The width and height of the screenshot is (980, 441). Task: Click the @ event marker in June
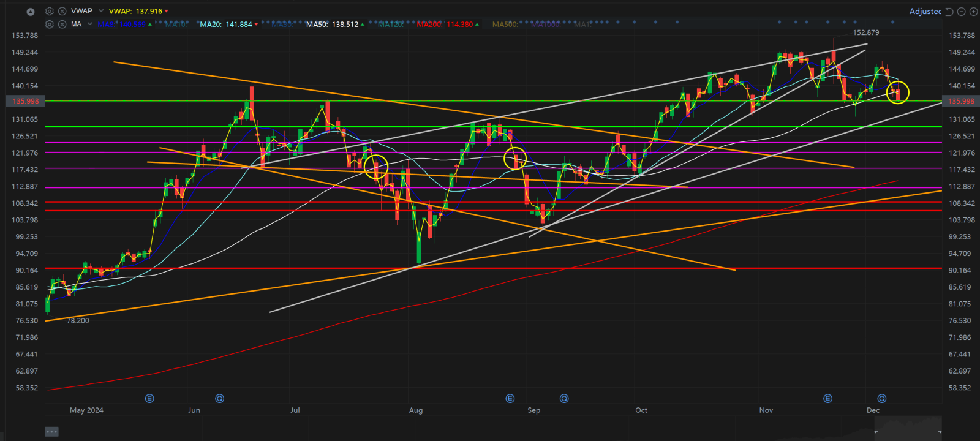pos(220,399)
